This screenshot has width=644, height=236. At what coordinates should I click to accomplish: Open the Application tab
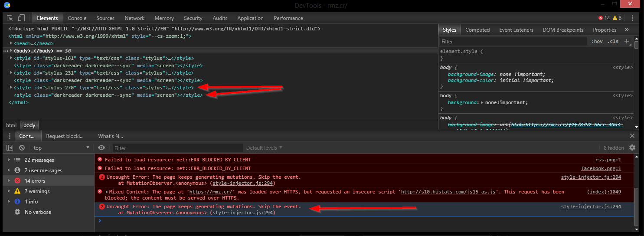click(250, 18)
